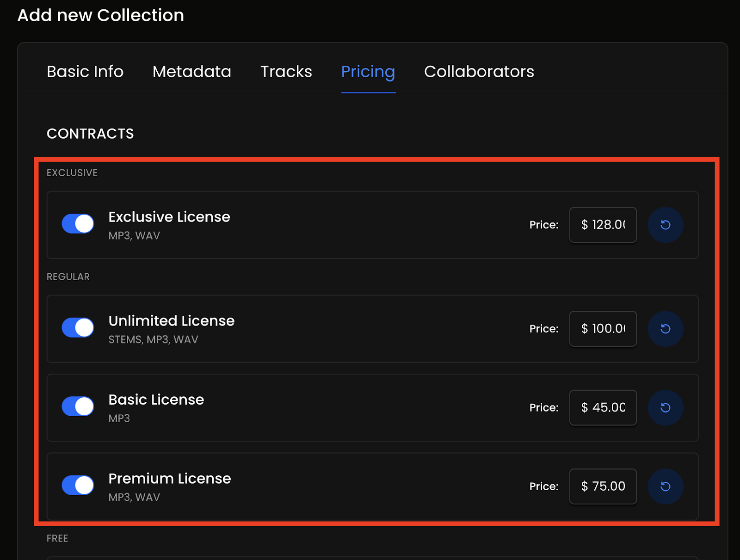Reset the Unlimited License price to default
The height and width of the screenshot is (560, 740).
coord(665,329)
